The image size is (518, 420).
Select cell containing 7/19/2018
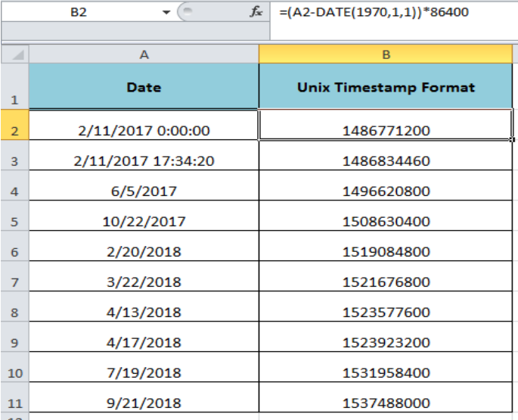144,367
